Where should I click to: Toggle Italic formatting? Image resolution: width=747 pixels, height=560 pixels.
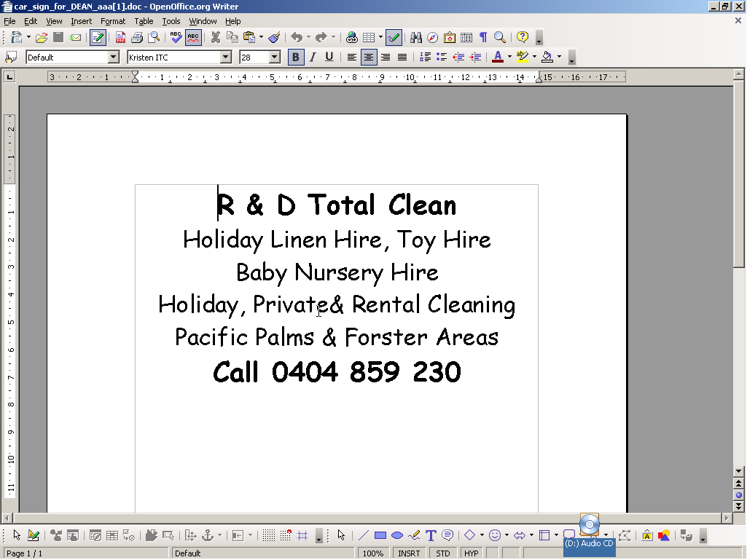click(x=313, y=57)
